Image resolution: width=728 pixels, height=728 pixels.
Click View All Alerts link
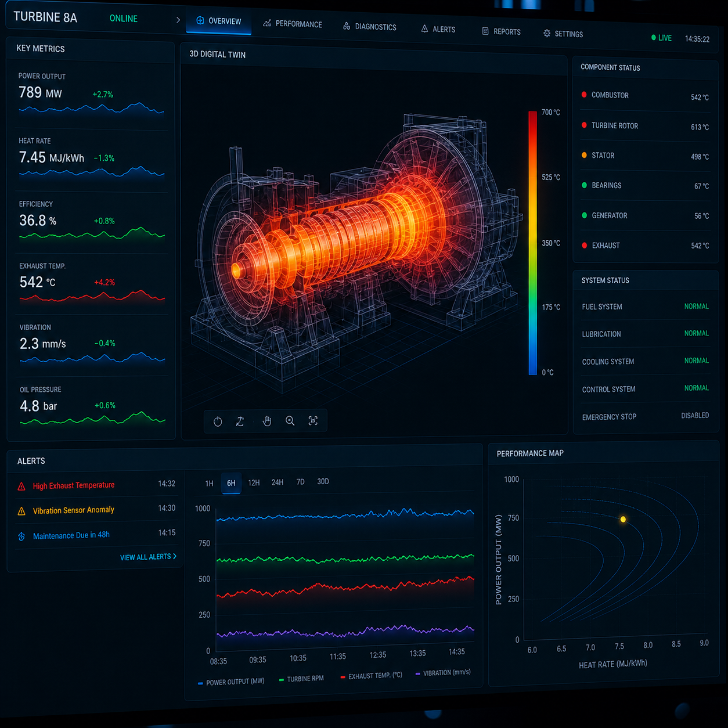(148, 557)
